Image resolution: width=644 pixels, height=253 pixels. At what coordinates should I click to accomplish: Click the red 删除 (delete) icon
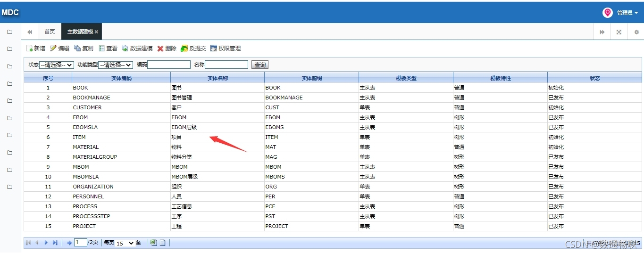[x=160, y=49]
